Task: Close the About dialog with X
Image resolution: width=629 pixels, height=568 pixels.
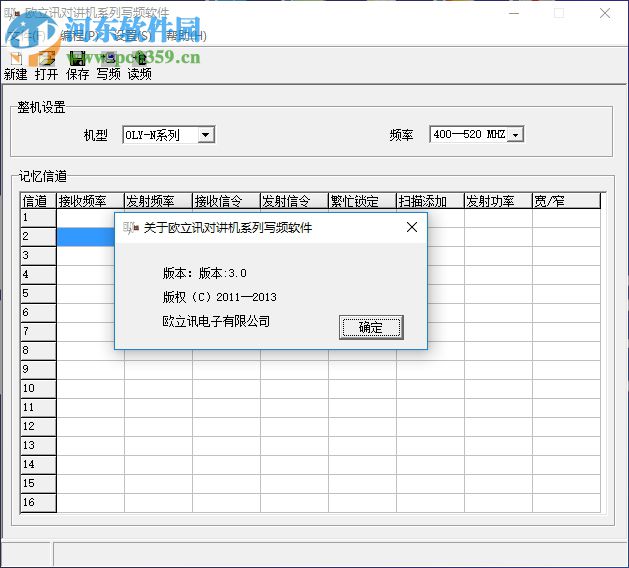Action: tap(412, 227)
